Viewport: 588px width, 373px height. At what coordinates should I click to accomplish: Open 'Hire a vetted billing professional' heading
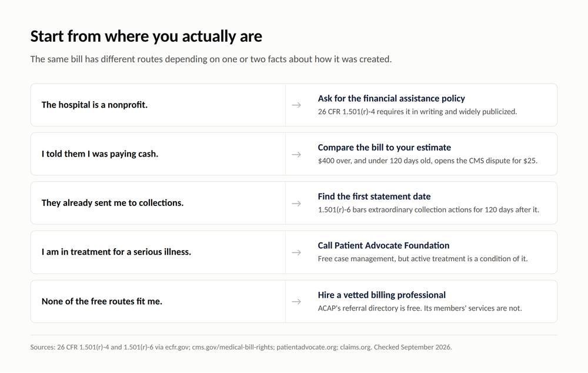382,295
